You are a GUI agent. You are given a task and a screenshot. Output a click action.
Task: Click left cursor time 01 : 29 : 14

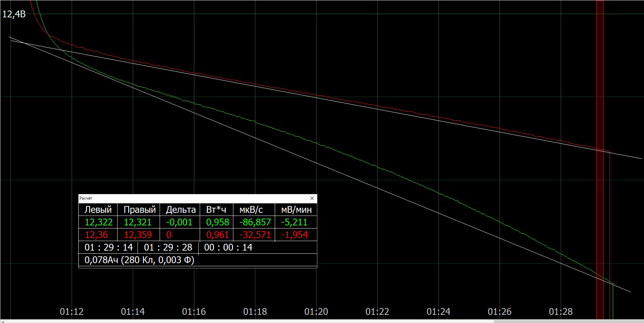[109, 248]
